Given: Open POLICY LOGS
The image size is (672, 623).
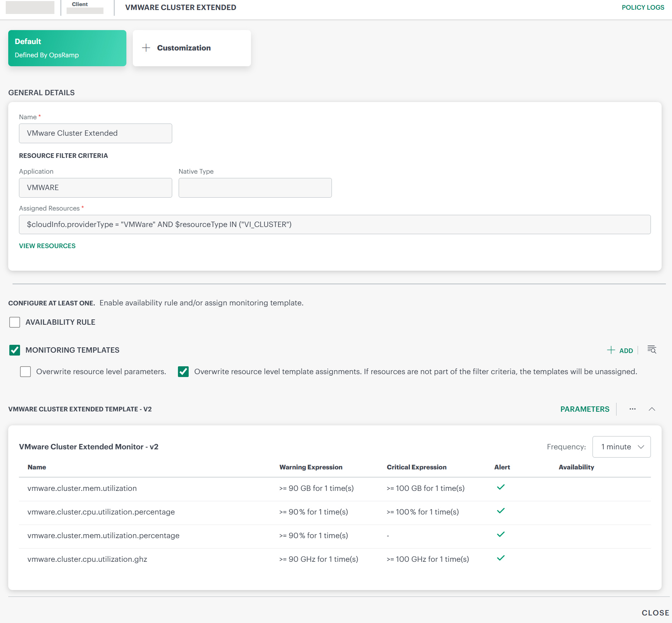Looking at the screenshot, I should [643, 7].
